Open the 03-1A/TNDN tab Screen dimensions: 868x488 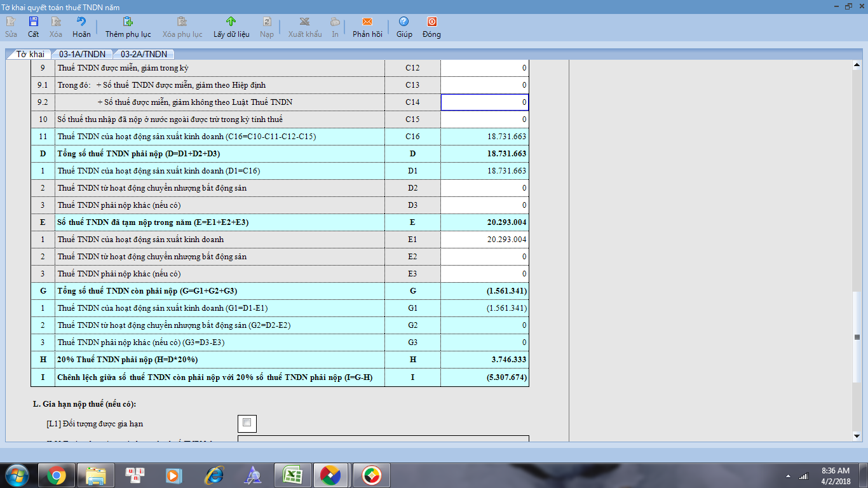pos(82,54)
